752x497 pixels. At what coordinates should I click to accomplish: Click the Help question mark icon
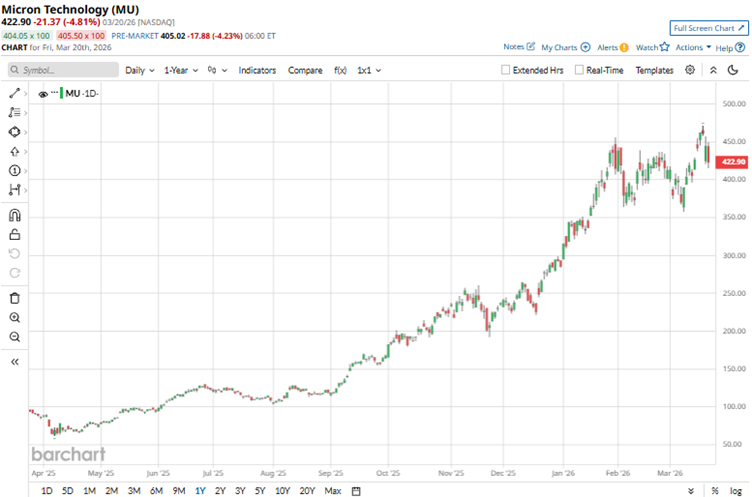point(740,47)
